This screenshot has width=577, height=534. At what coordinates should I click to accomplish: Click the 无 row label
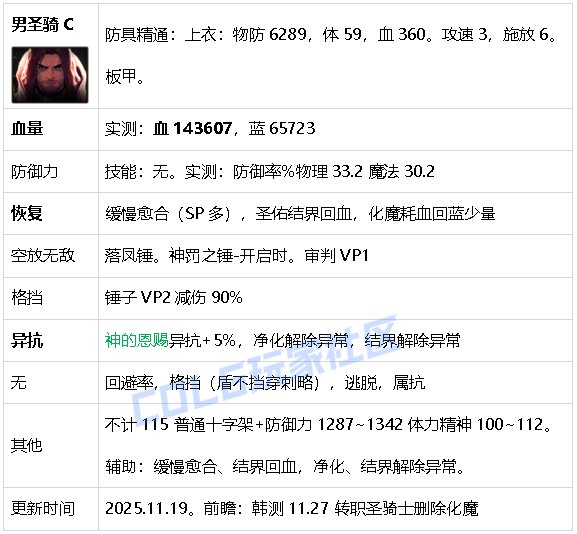[18, 382]
